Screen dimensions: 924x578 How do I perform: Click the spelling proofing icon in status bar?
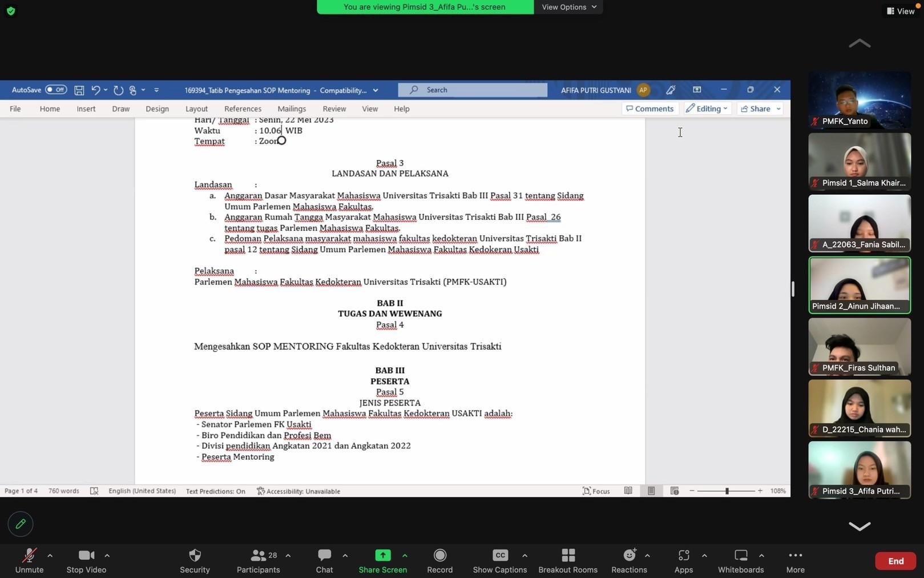pyautogui.click(x=94, y=491)
